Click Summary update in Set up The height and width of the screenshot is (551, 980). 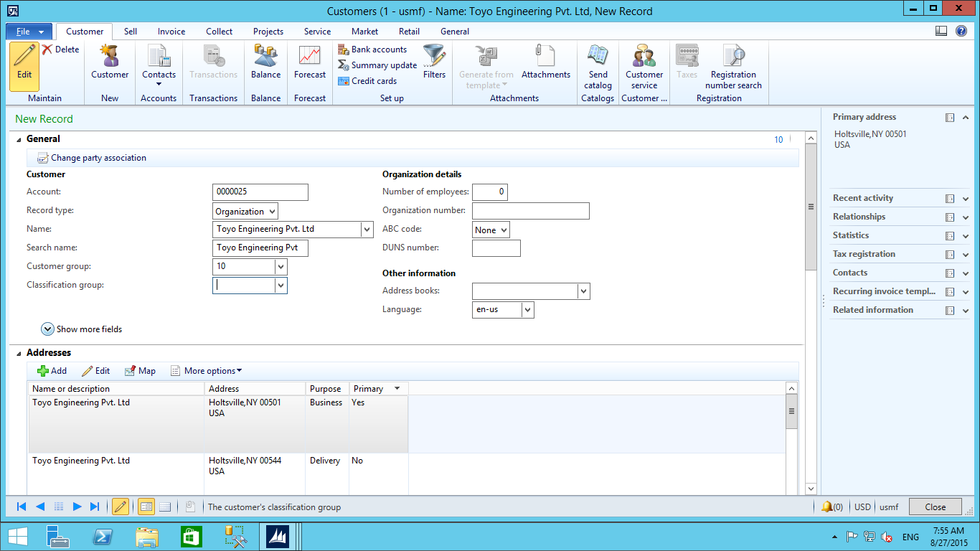pyautogui.click(x=377, y=65)
